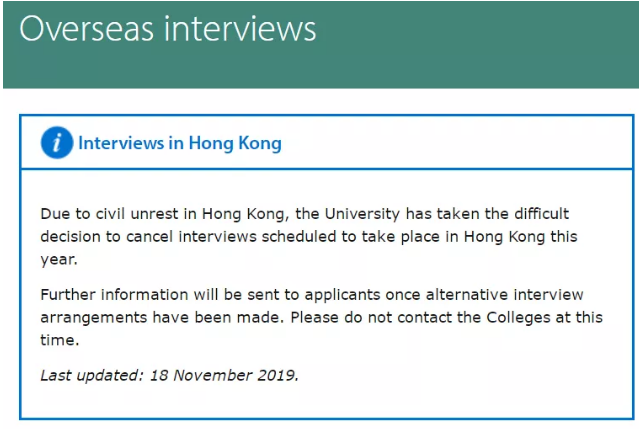Click the "Overseas interviews" page heading

pos(168,29)
